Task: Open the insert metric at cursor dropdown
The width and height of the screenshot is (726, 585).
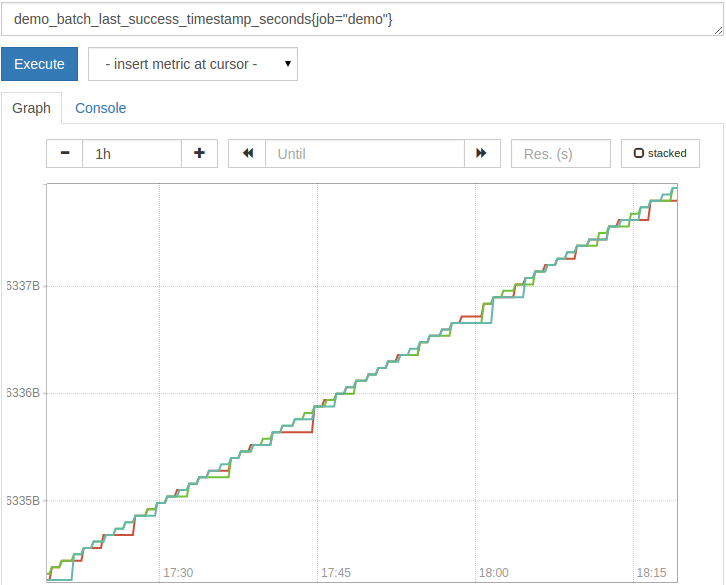Action: pyautogui.click(x=193, y=64)
